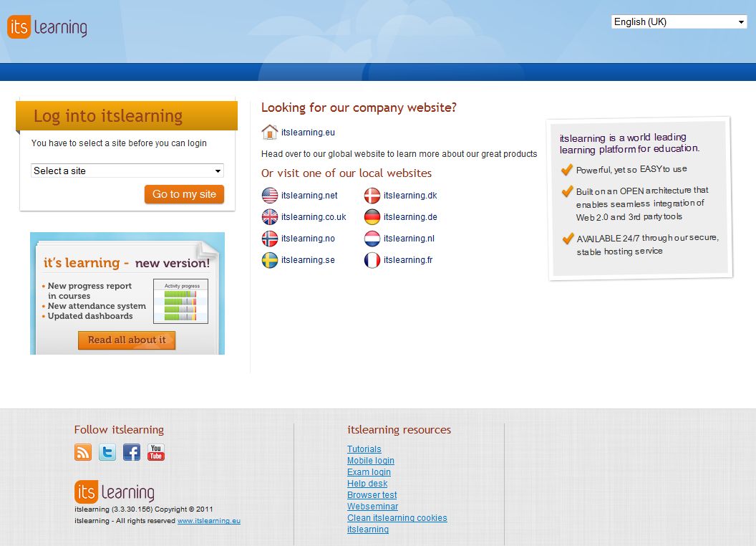Open the YouTube icon link

156,452
